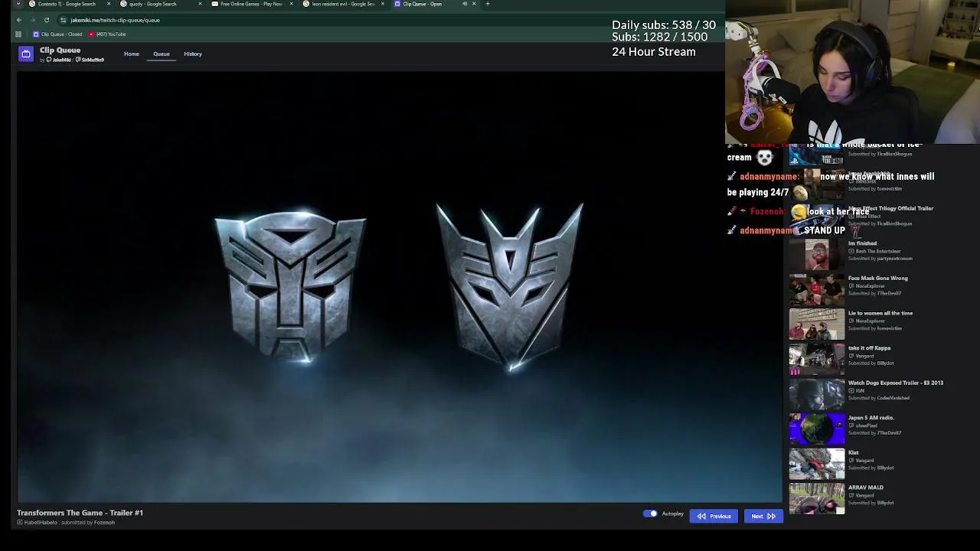The width and height of the screenshot is (980, 551).
Task: Switch to 'Free Online Games' tab
Action: coord(251,4)
